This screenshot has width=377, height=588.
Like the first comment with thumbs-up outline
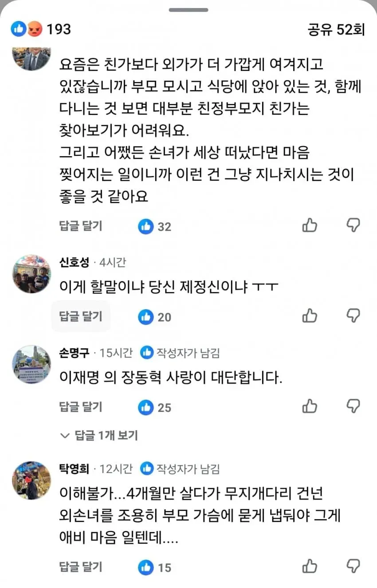pos(310,226)
